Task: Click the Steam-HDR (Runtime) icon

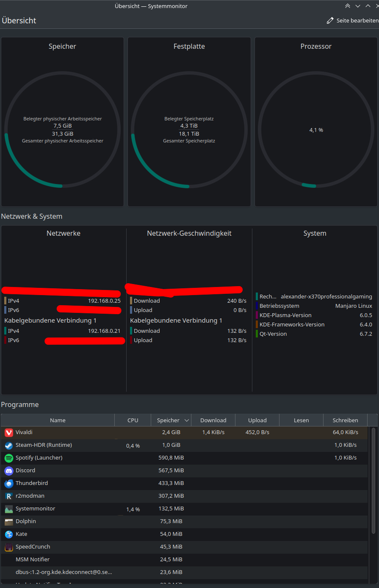Action: [9, 446]
